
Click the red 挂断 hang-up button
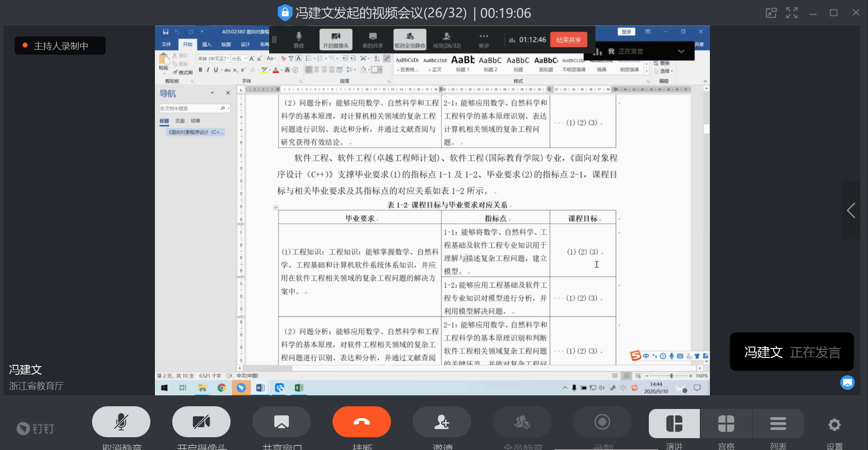(362, 422)
